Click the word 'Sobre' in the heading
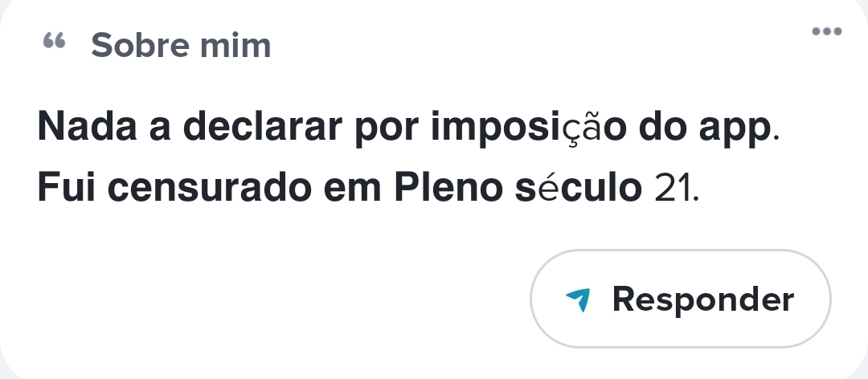The height and width of the screenshot is (379, 868). [x=140, y=46]
